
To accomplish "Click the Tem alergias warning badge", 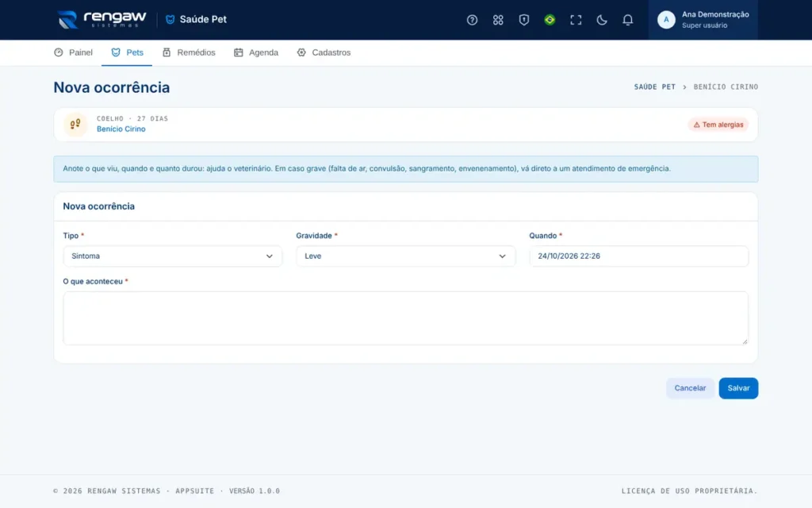I will 718,125.
